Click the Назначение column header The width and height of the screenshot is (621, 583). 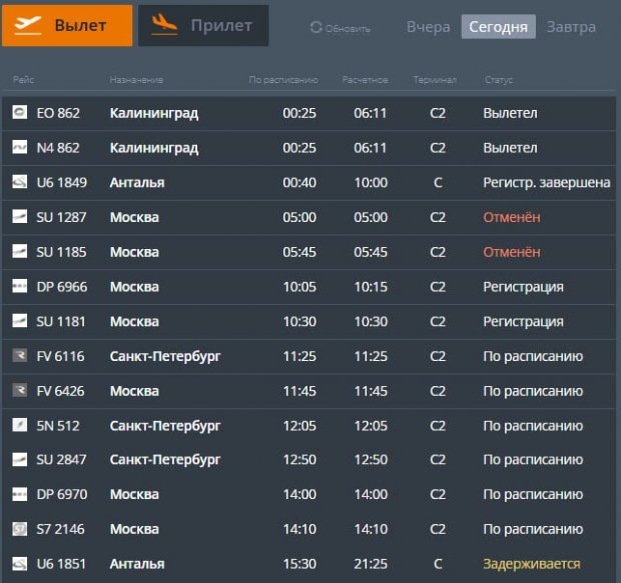tap(136, 80)
